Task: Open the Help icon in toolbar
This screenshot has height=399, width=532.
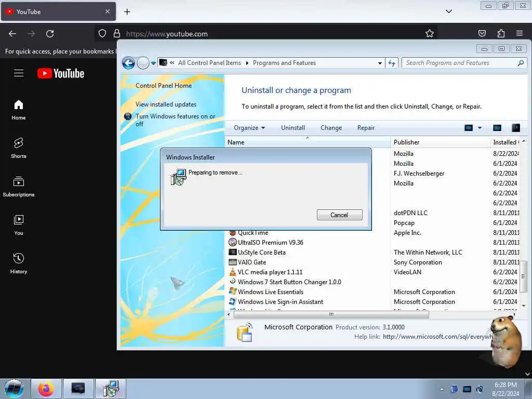Action: point(516,128)
